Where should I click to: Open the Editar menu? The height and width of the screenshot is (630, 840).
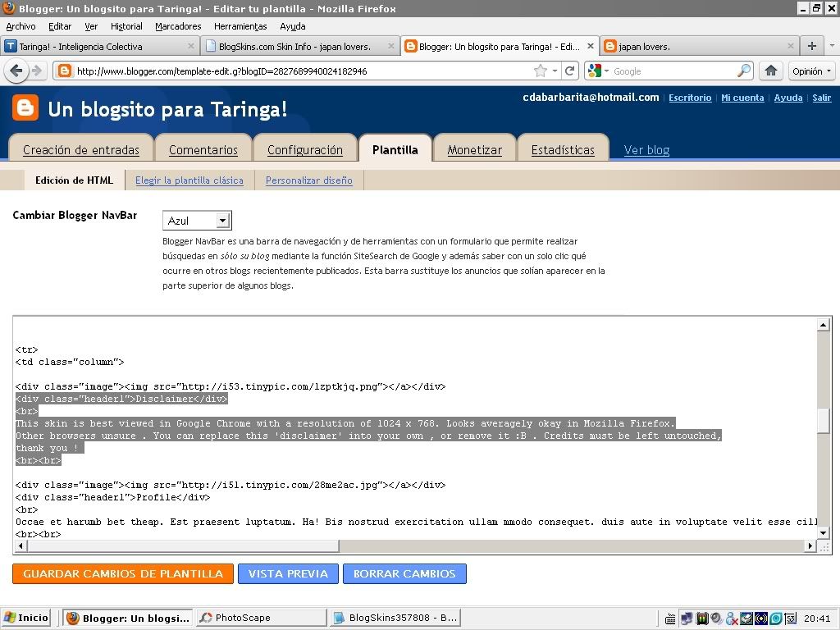59,26
